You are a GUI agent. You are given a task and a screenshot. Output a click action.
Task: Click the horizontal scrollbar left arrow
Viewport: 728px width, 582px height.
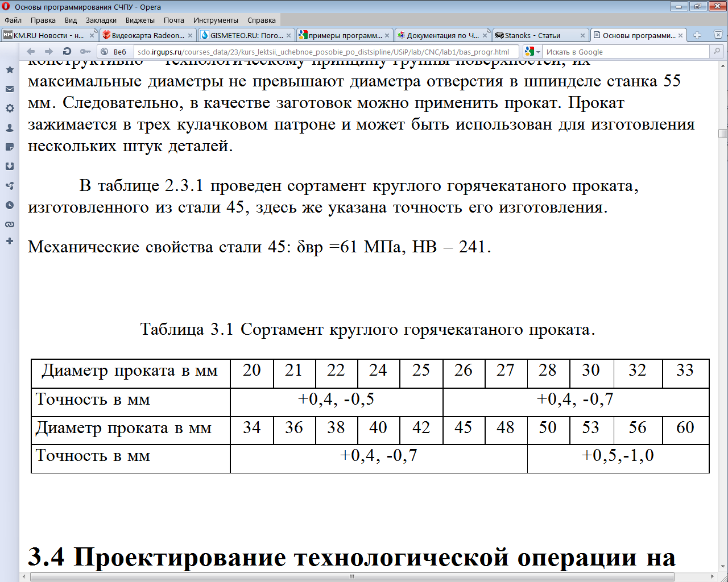click(24, 576)
